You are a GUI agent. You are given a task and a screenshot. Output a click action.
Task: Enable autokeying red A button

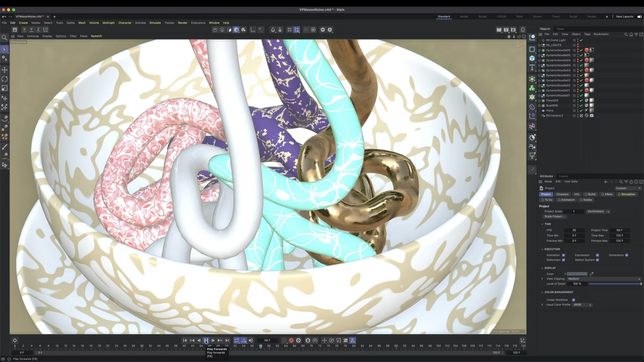click(291, 340)
